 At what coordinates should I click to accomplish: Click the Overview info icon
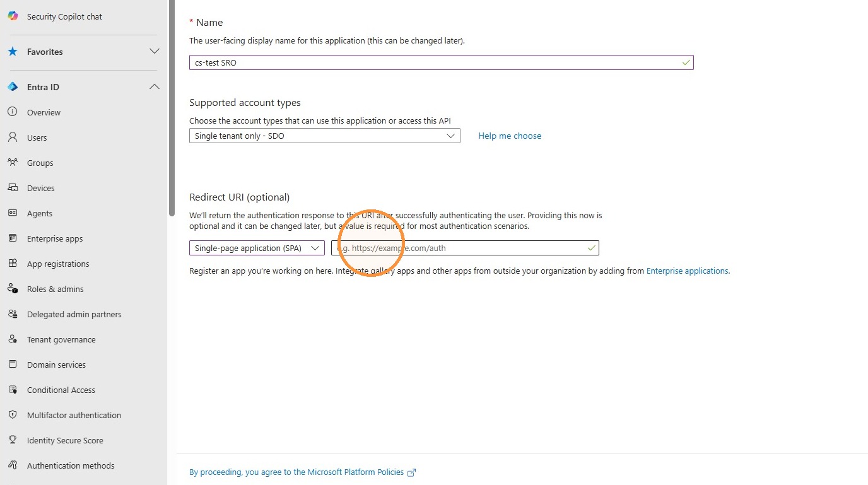point(13,112)
